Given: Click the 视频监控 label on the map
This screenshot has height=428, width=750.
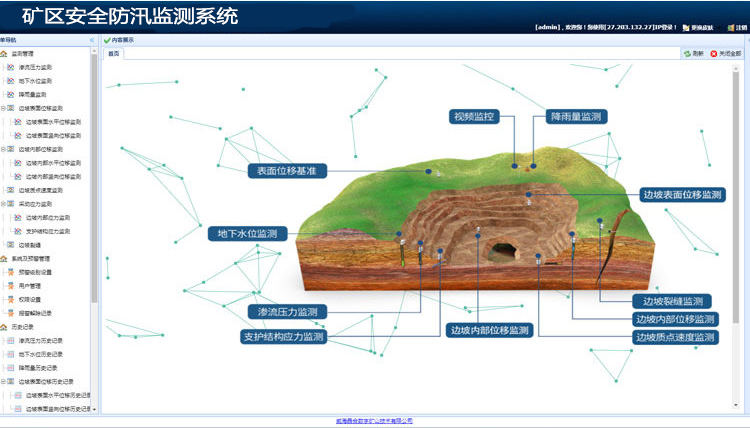Looking at the screenshot, I should pos(476,117).
